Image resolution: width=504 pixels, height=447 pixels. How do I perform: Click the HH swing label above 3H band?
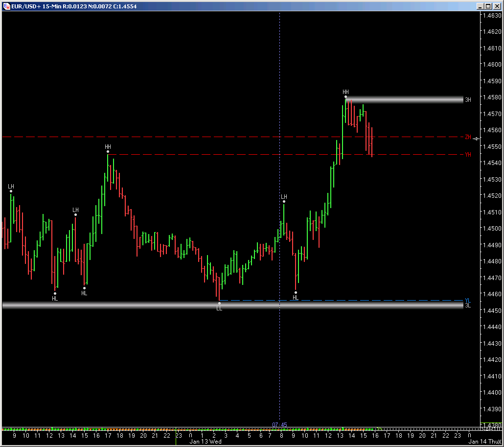click(345, 92)
